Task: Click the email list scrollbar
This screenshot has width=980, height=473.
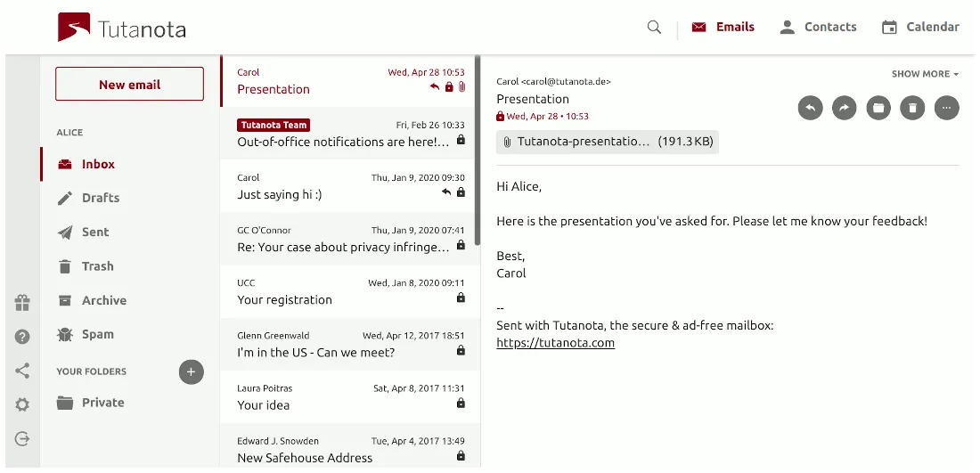Action: (x=478, y=150)
